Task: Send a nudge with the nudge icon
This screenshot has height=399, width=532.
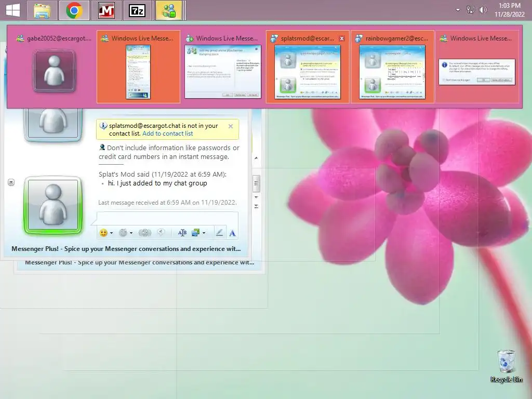Action: tap(145, 233)
